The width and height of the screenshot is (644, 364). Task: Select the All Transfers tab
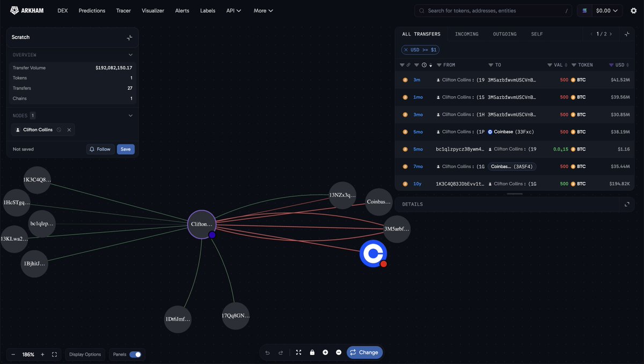click(x=421, y=34)
